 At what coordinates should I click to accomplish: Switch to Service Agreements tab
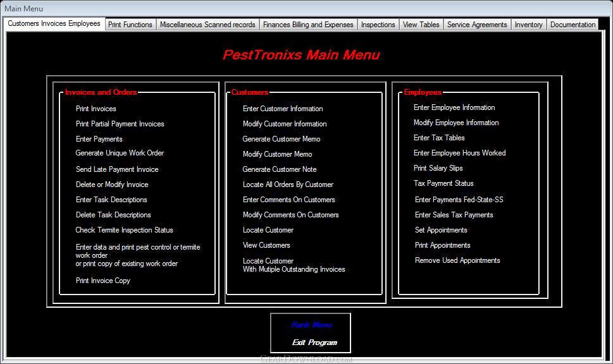tap(477, 25)
